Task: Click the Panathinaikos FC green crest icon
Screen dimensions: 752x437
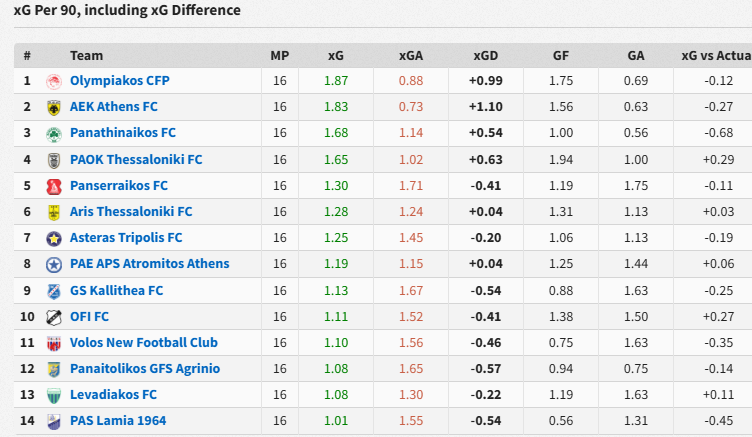Action: pos(54,133)
